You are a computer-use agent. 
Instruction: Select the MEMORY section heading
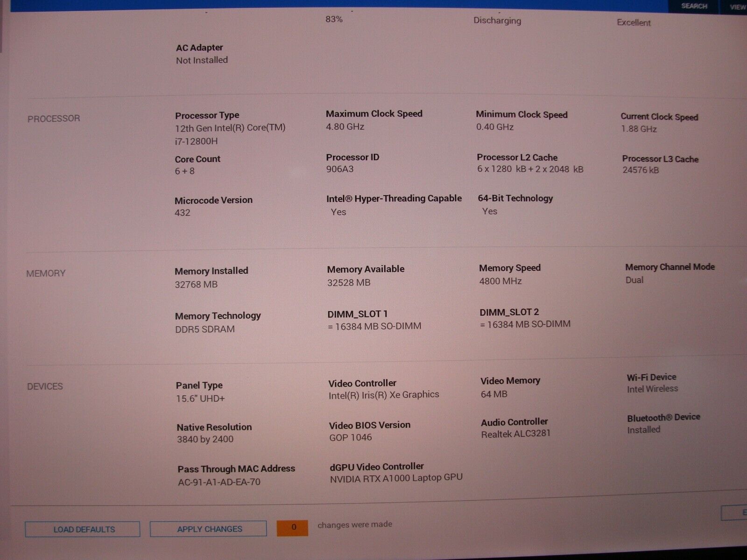(x=46, y=273)
